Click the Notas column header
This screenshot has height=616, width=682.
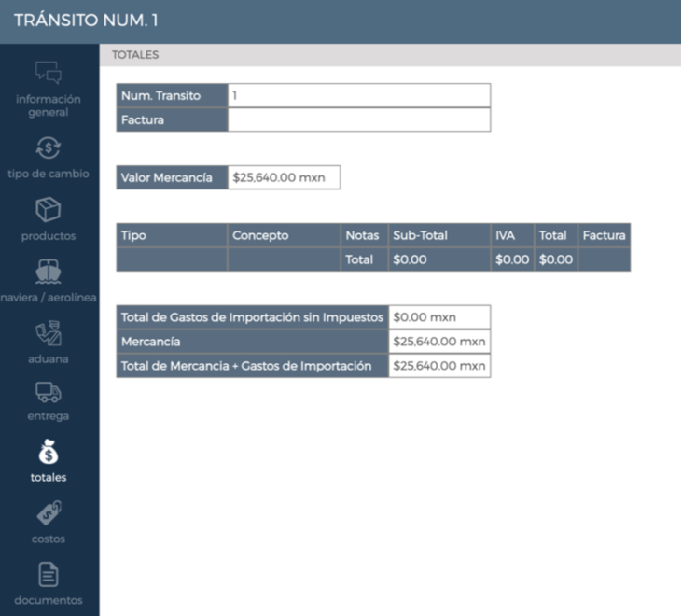[364, 235]
